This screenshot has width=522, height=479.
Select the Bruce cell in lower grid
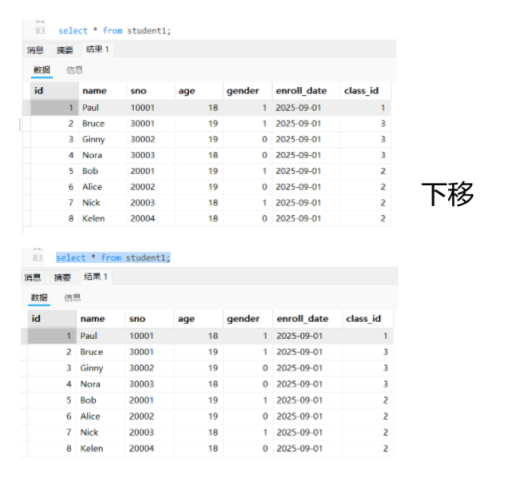[x=101, y=352]
